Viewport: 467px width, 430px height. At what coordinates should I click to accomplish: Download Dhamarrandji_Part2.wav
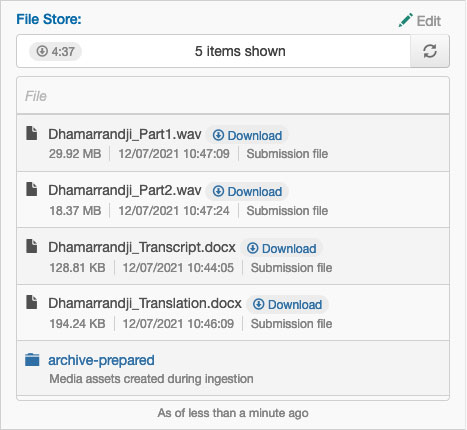[247, 192]
